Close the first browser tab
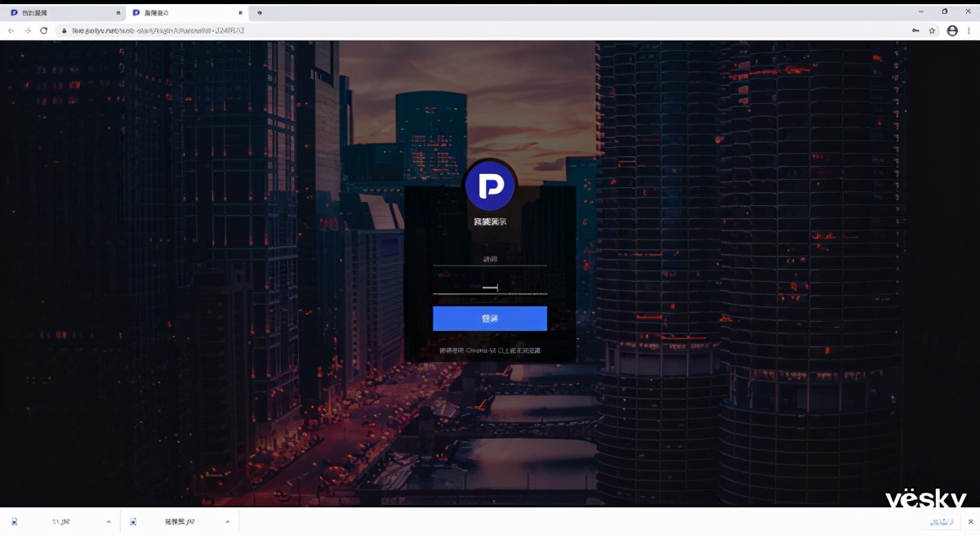The height and width of the screenshot is (536, 980). coord(118,12)
